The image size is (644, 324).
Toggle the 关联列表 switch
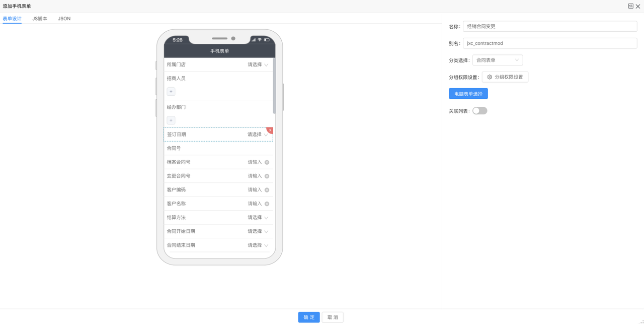pyautogui.click(x=479, y=111)
